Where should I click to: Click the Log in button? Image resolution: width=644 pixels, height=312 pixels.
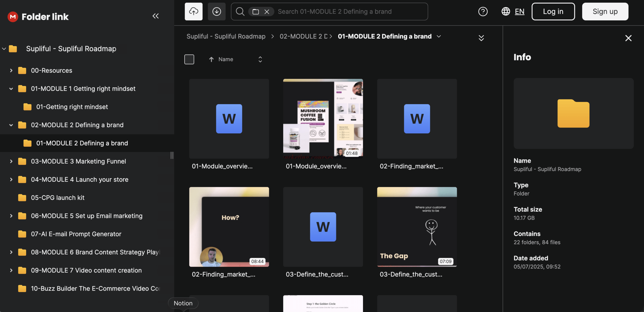[x=553, y=12]
